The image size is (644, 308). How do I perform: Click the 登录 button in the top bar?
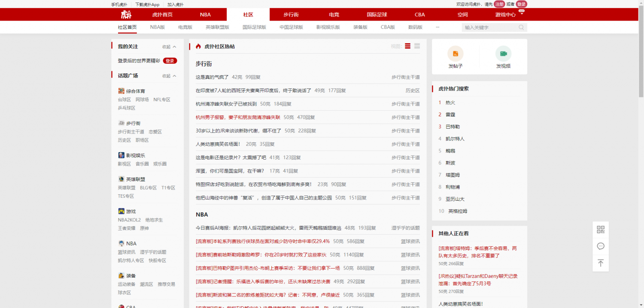[x=521, y=4]
